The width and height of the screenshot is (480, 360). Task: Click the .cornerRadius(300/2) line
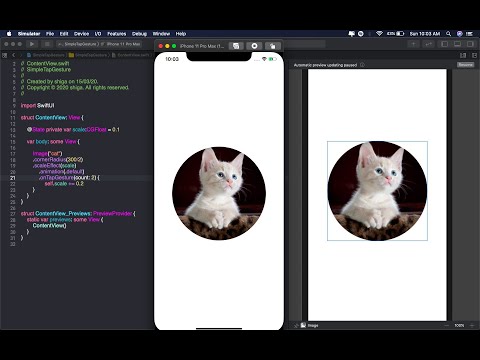58,160
